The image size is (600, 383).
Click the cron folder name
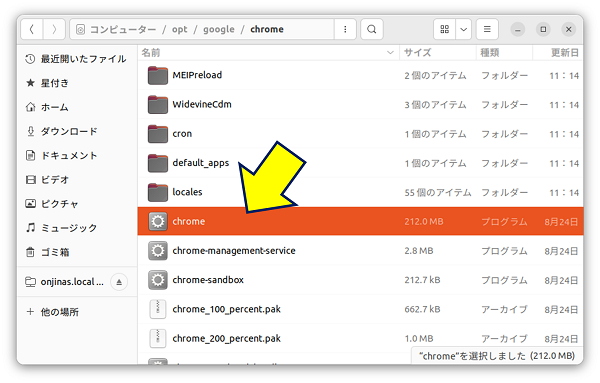pyautogui.click(x=182, y=134)
